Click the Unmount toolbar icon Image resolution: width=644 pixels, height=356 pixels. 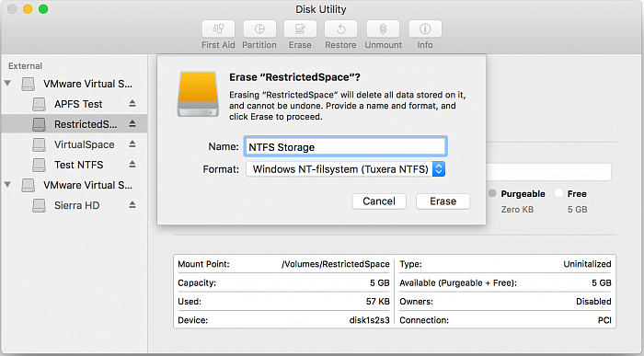point(383,29)
